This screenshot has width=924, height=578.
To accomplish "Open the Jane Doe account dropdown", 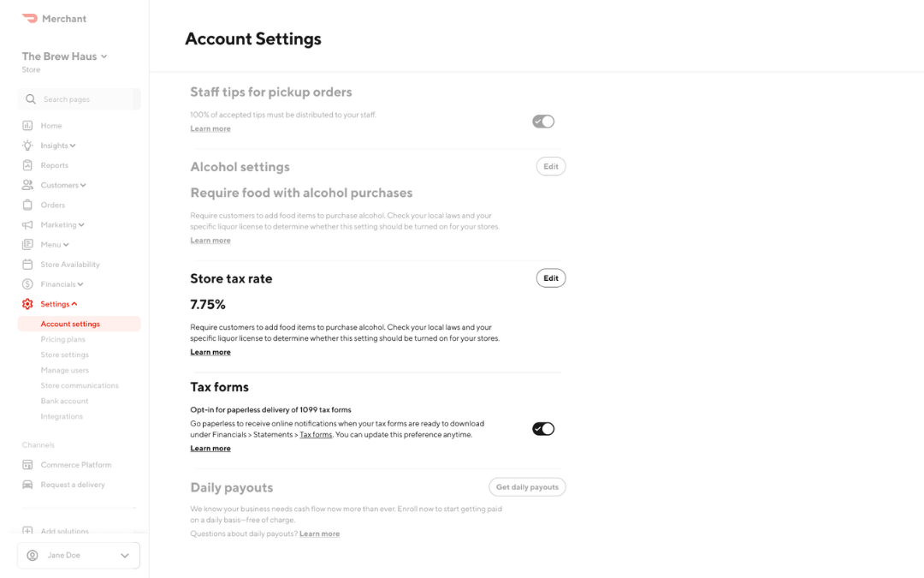I will [x=78, y=555].
